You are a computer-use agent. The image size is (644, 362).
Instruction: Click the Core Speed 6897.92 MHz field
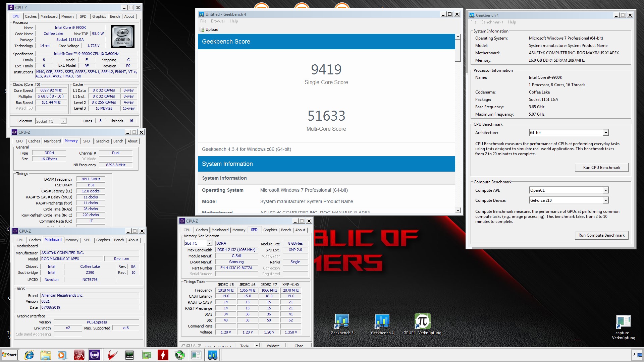click(x=51, y=90)
